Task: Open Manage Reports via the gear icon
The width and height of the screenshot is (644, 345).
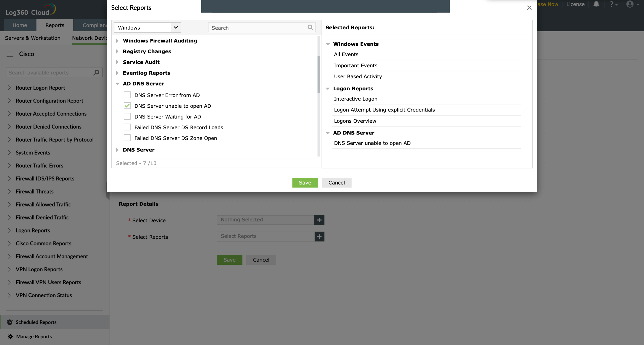Action: tap(10, 336)
